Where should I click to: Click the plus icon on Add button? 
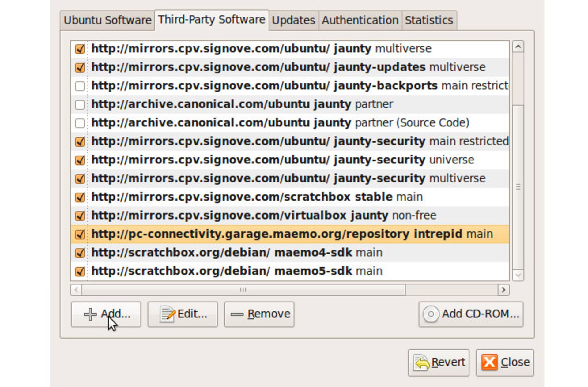pyautogui.click(x=90, y=314)
